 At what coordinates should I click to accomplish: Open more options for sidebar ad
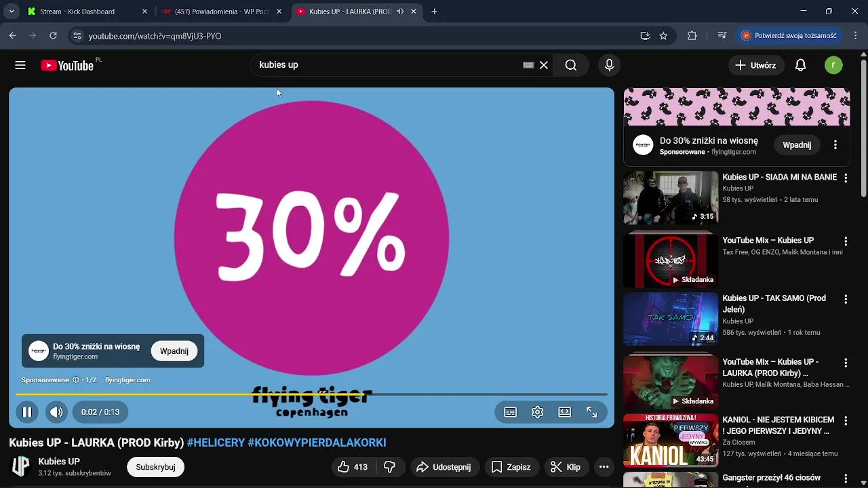click(x=835, y=144)
